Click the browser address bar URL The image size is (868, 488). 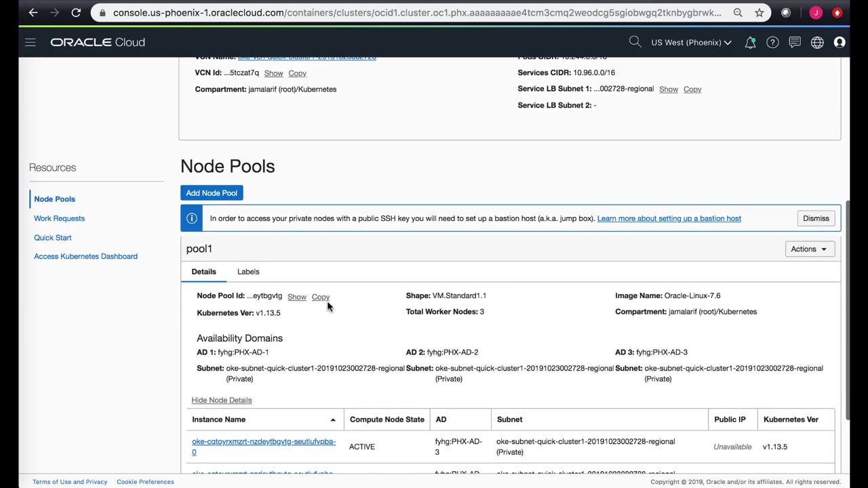[417, 12]
